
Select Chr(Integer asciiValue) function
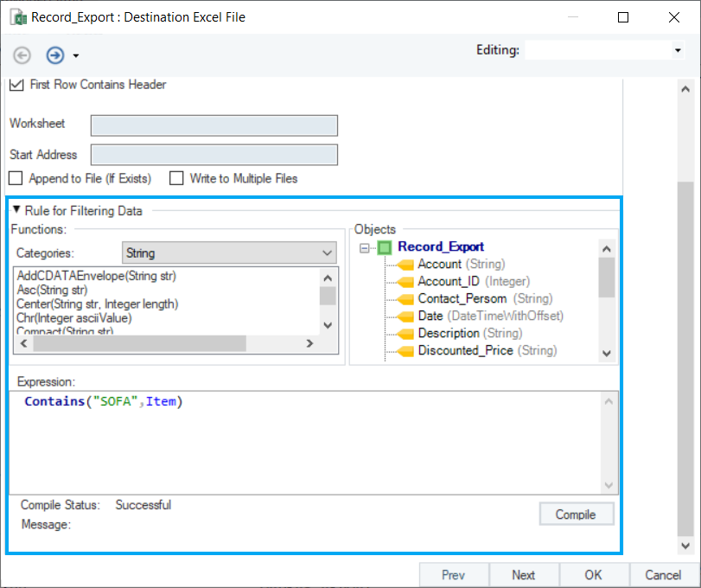pos(74,318)
